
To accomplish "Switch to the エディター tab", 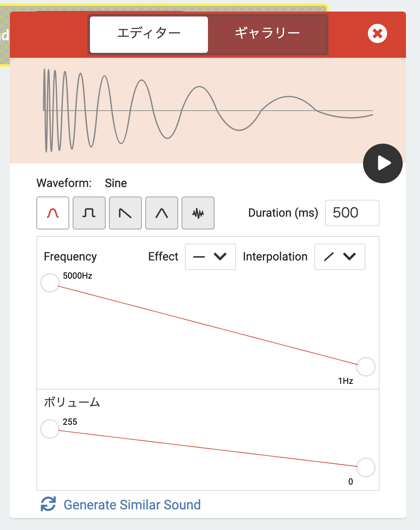I will tap(149, 34).
